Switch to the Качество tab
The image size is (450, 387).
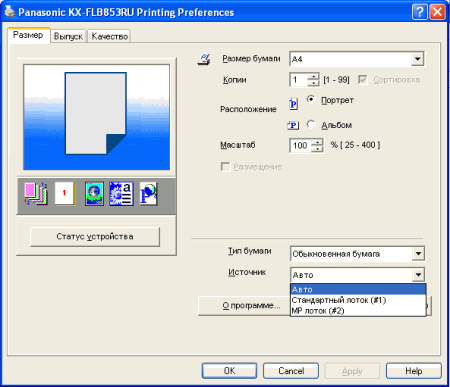[110, 36]
